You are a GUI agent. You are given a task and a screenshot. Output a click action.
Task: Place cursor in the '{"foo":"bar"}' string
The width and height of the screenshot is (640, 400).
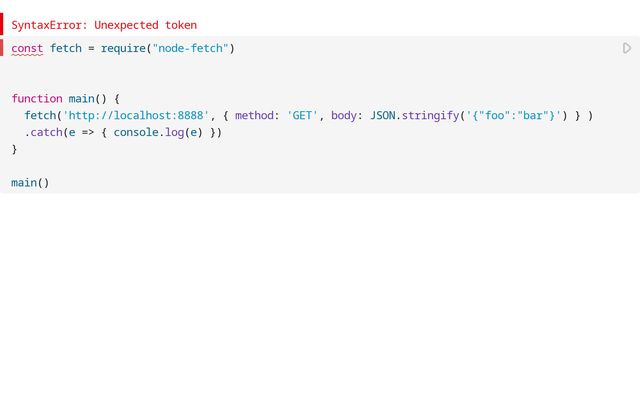[513, 115]
